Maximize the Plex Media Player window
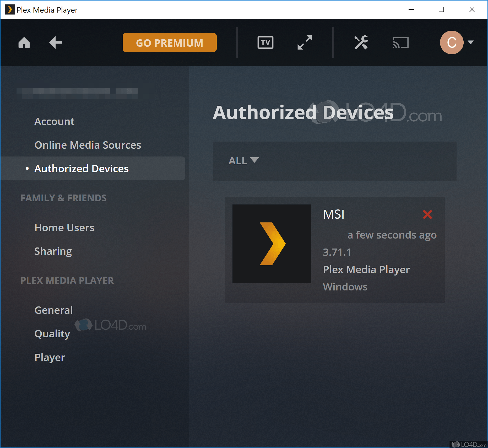Screen dimensions: 488x448 441,10
